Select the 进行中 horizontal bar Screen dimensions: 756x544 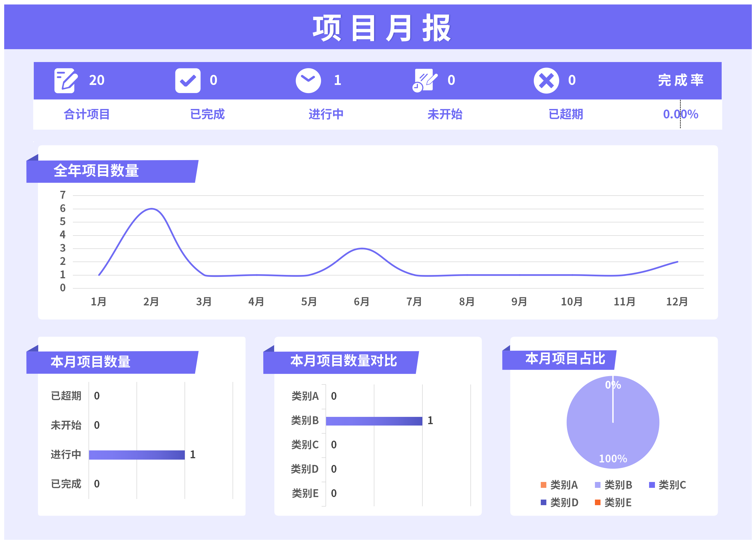click(137, 455)
